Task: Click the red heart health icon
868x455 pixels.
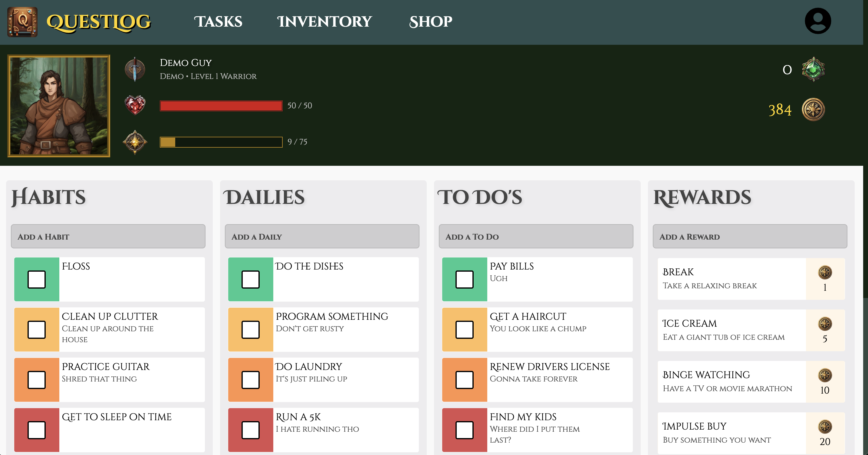Action: pos(135,105)
